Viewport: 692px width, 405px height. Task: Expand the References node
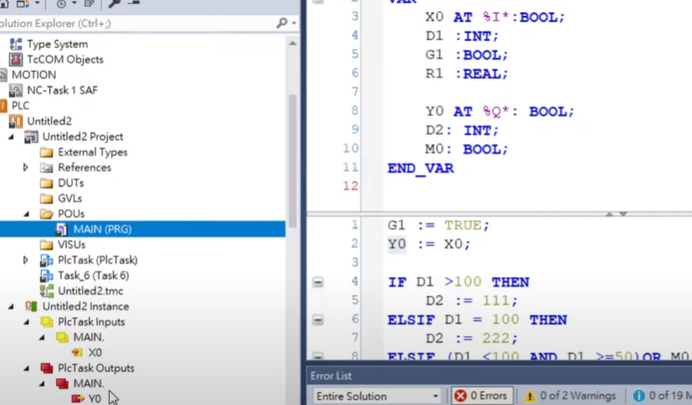(x=26, y=168)
